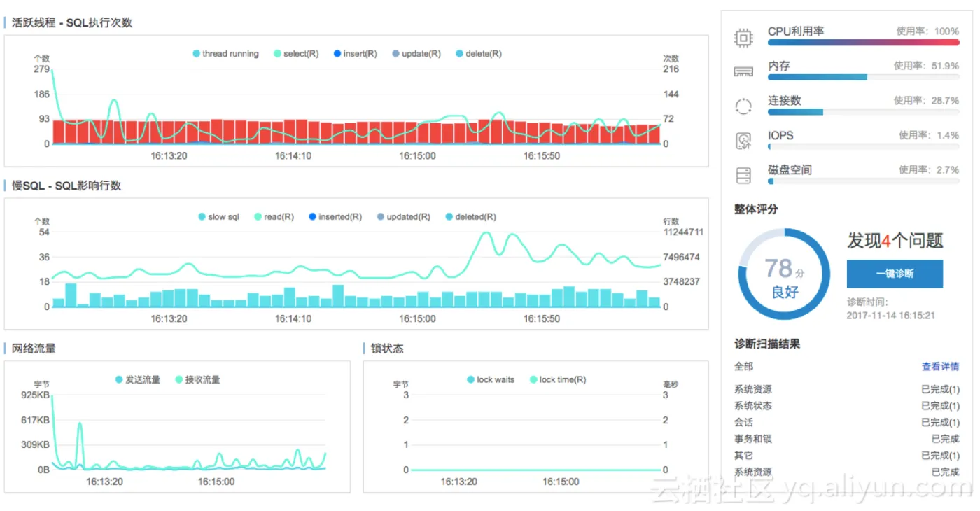Toggle the inserted(R) legend series
Image resolution: width=980 pixels, height=511 pixels.
click(335, 217)
